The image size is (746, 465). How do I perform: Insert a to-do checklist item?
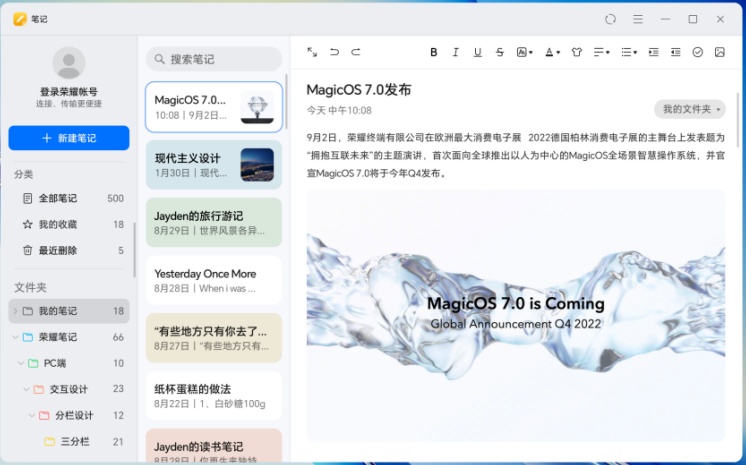[x=697, y=52]
